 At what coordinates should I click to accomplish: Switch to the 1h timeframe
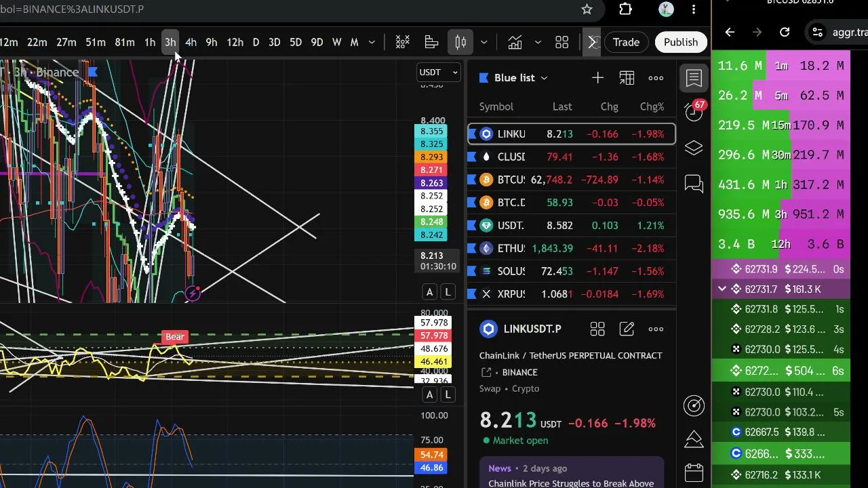click(150, 42)
